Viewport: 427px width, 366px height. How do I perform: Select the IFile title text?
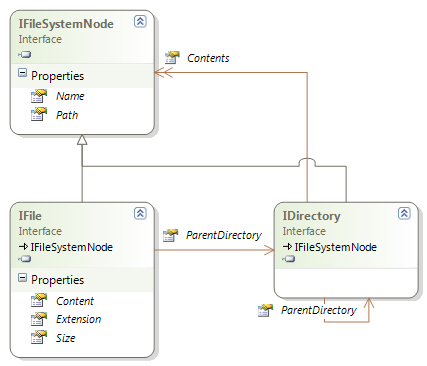pos(30,216)
